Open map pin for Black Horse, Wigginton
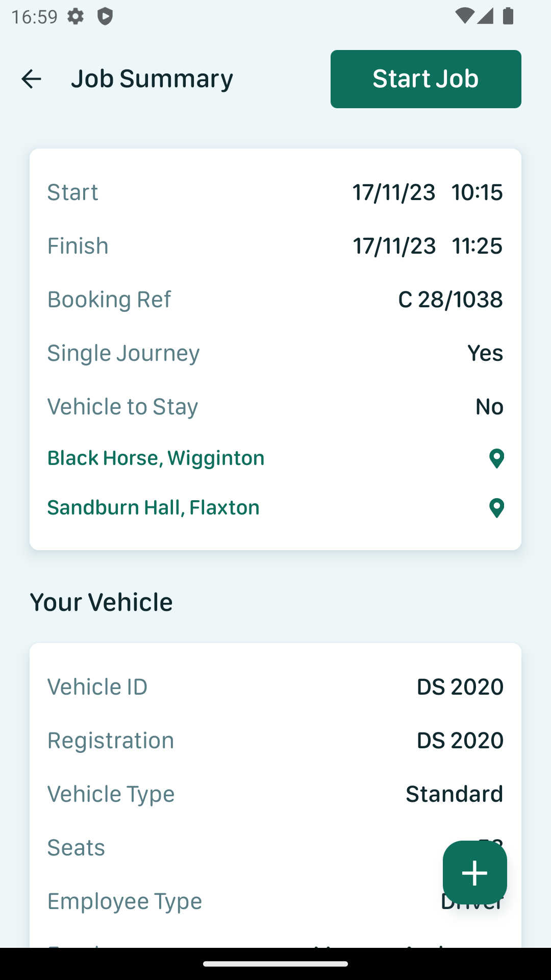Screen dimensions: 551x980 point(496,458)
